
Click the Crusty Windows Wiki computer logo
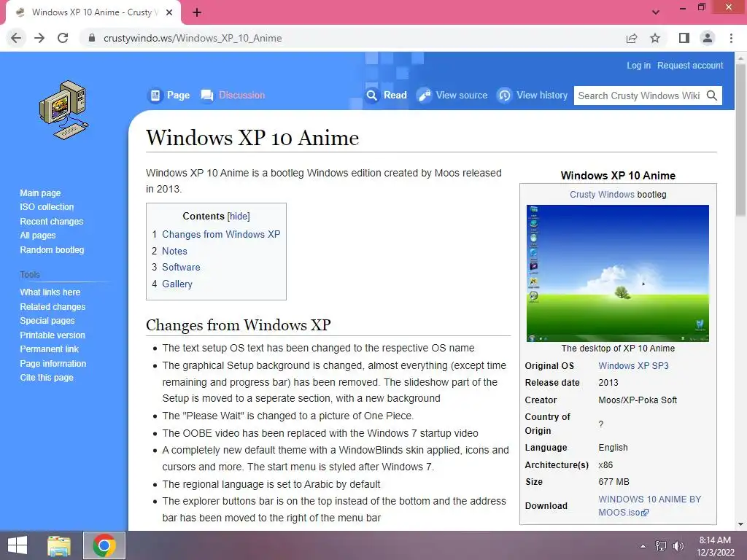[64, 110]
